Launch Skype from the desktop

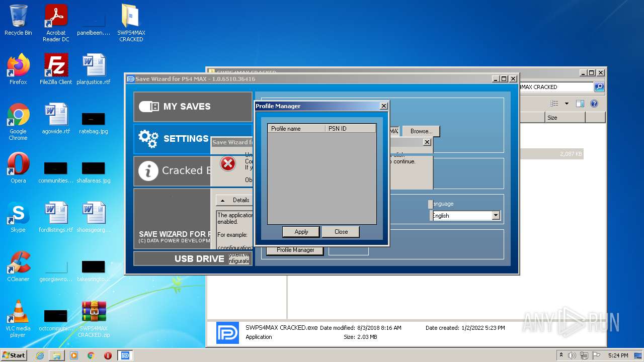click(18, 217)
